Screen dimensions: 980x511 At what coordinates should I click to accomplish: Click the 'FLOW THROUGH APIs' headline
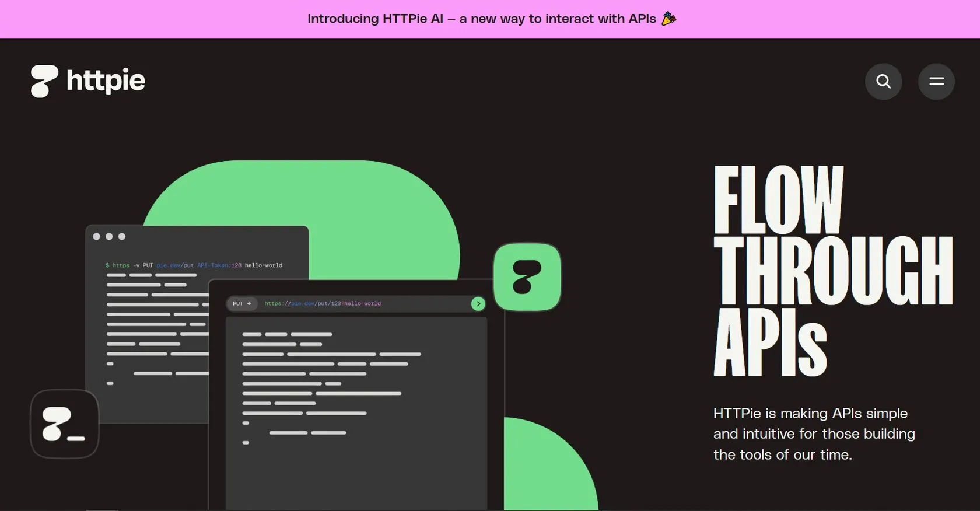point(833,271)
